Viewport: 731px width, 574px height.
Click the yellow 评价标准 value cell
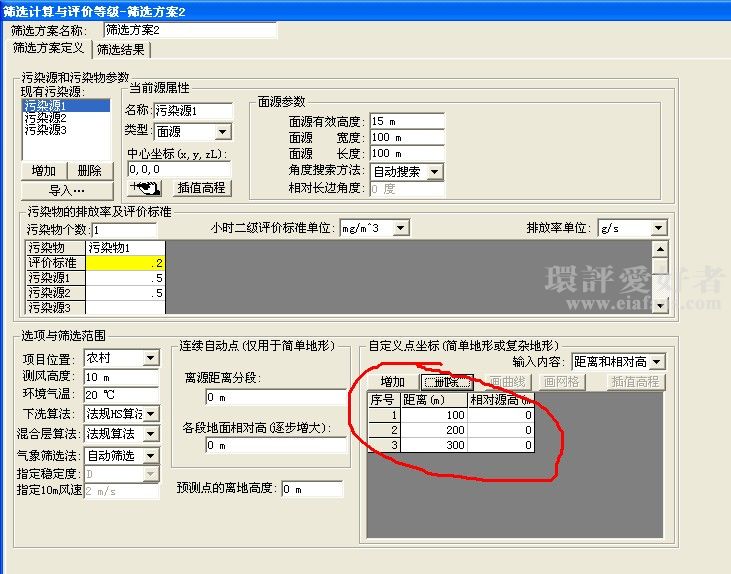coord(125,263)
